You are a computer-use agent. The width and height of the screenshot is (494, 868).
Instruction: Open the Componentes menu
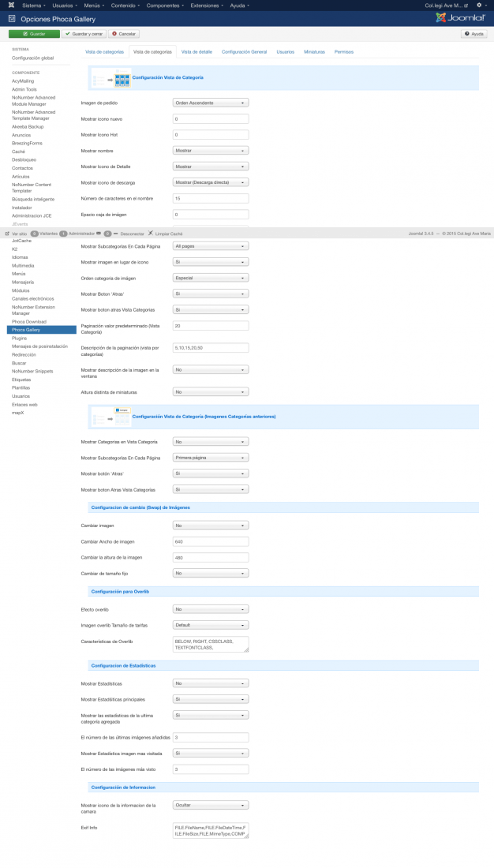pos(164,5)
